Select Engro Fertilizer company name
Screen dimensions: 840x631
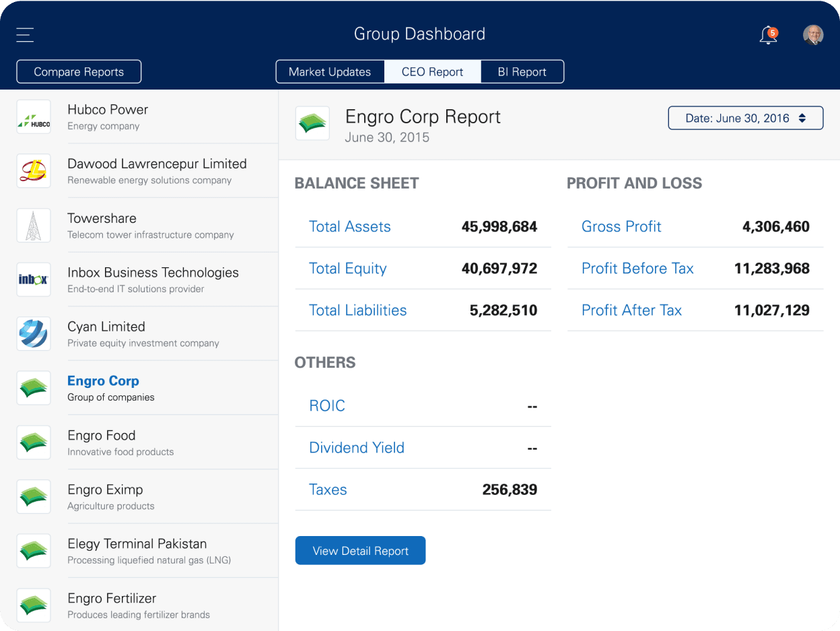(x=112, y=599)
